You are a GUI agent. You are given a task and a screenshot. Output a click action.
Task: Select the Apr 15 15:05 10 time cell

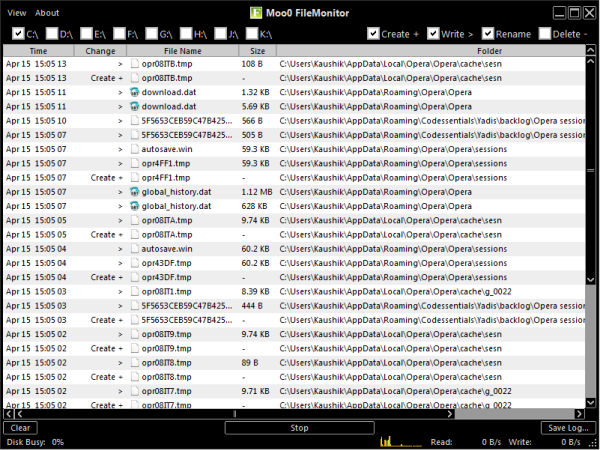pos(36,121)
